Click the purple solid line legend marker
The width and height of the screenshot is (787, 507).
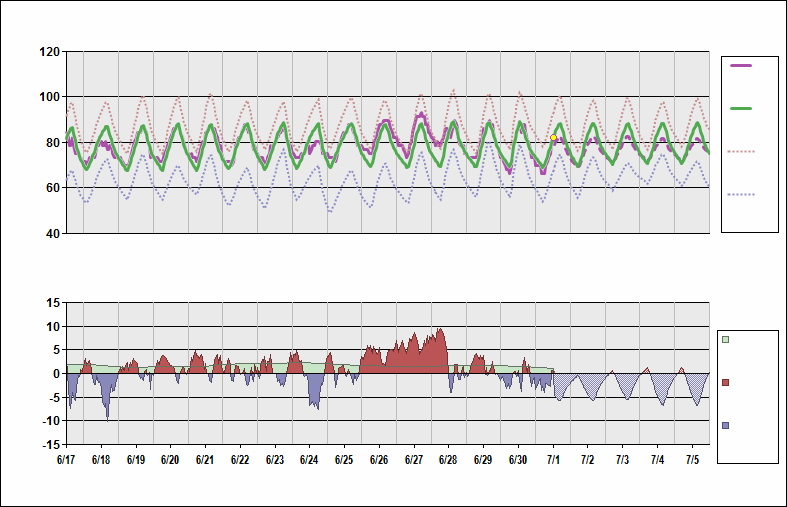pos(741,65)
